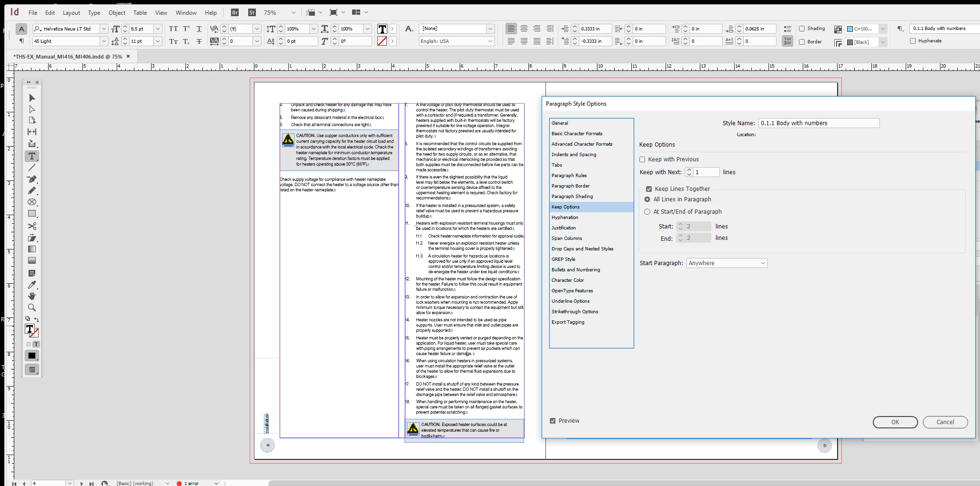This screenshot has height=486, width=980.
Task: Open zoom level dropdown 75%
Action: pyautogui.click(x=293, y=13)
